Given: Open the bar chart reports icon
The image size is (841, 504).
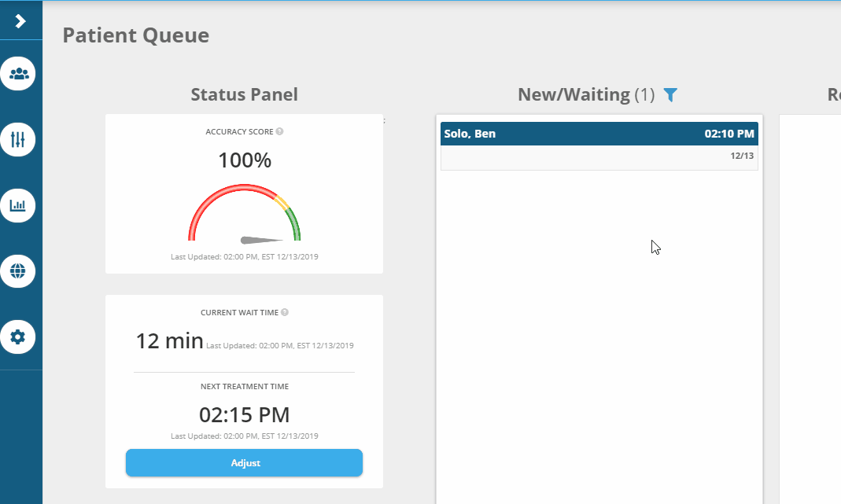Looking at the screenshot, I should [x=18, y=206].
